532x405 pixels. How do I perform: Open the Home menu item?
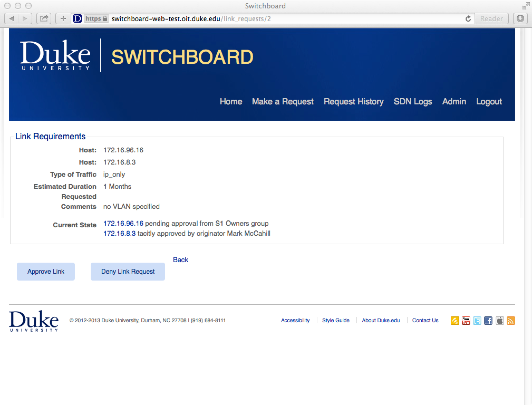pos(231,102)
